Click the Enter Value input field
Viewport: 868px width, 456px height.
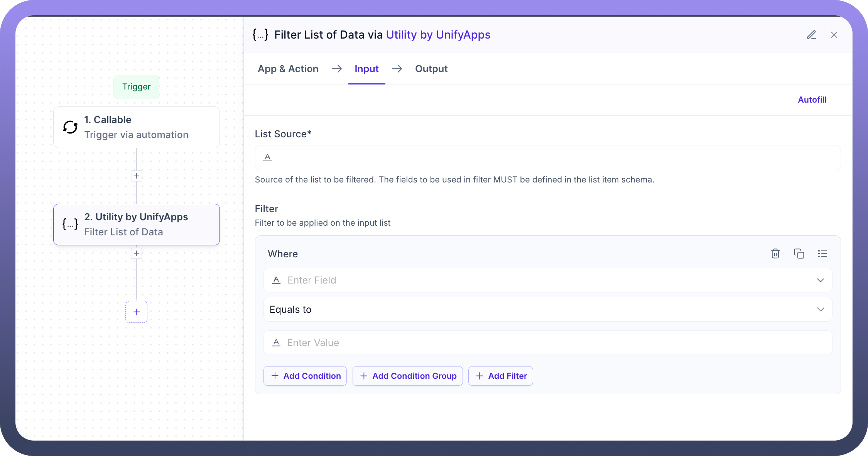[x=547, y=343]
